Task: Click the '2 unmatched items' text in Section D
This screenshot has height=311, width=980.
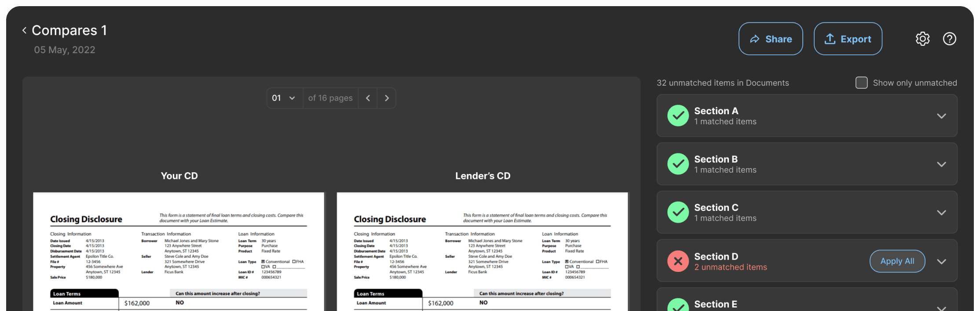Action: 731,267
